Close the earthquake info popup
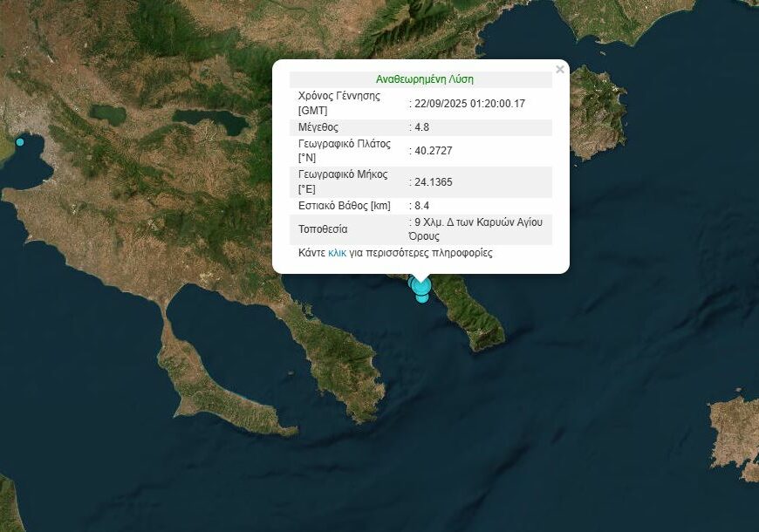The height and width of the screenshot is (532, 759). (560, 70)
